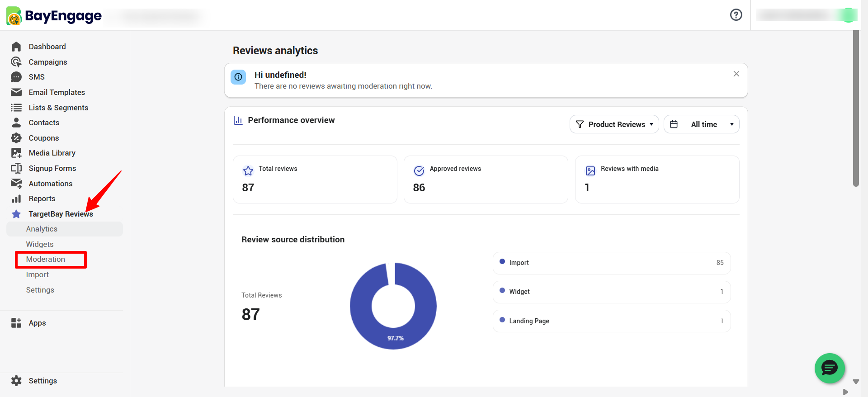The image size is (868, 397).
Task: Click the SMS chat bubble icon
Action: pyautogui.click(x=16, y=77)
